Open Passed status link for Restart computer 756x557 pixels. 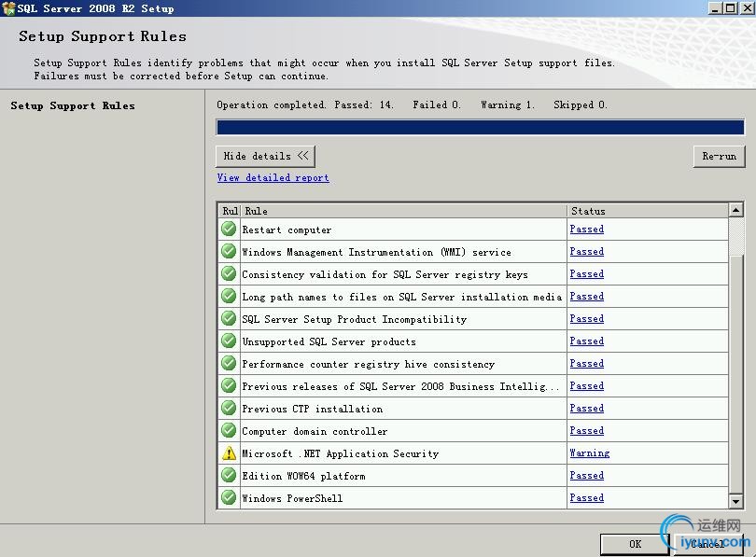(586, 230)
